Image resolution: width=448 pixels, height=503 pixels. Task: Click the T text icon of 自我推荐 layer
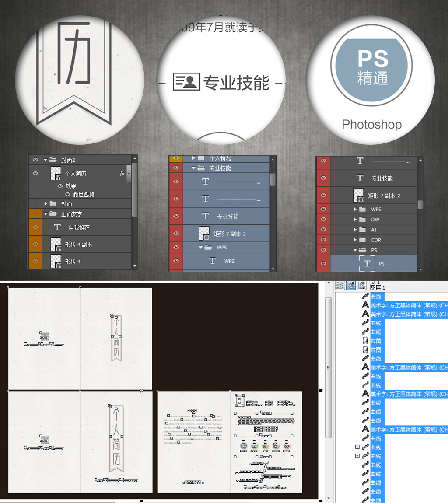click(x=57, y=227)
